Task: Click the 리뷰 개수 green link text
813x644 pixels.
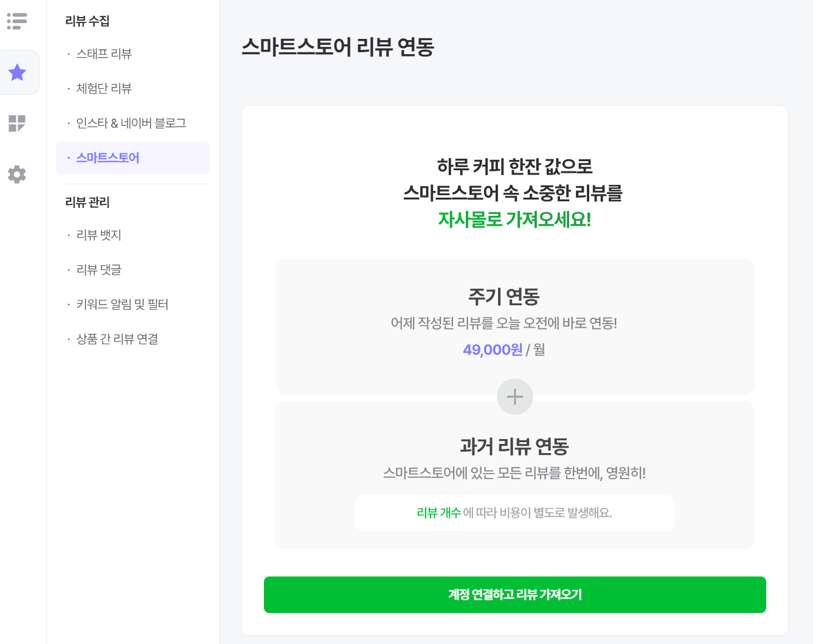Action: 438,513
